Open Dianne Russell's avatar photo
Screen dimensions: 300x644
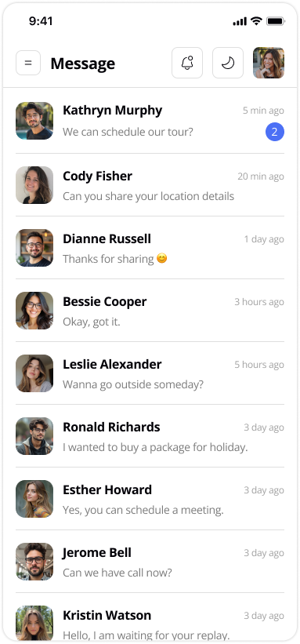coord(34,248)
